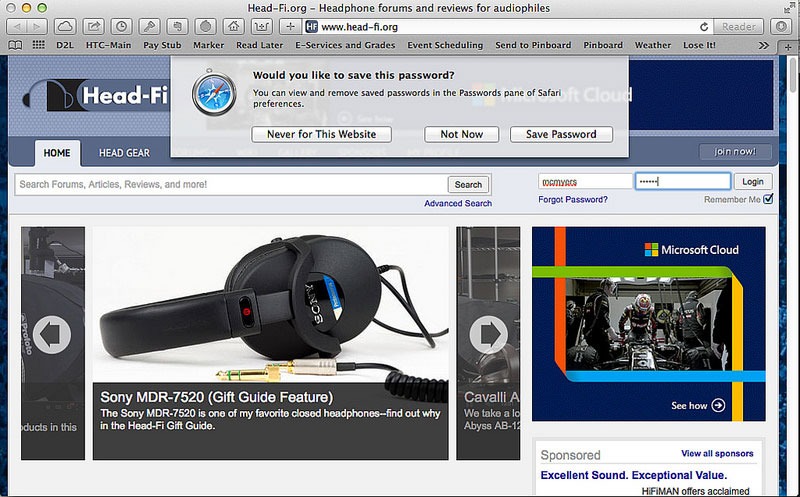Switch to the HEAD GEAR tab
The width and height of the screenshot is (800, 497).
(x=124, y=153)
